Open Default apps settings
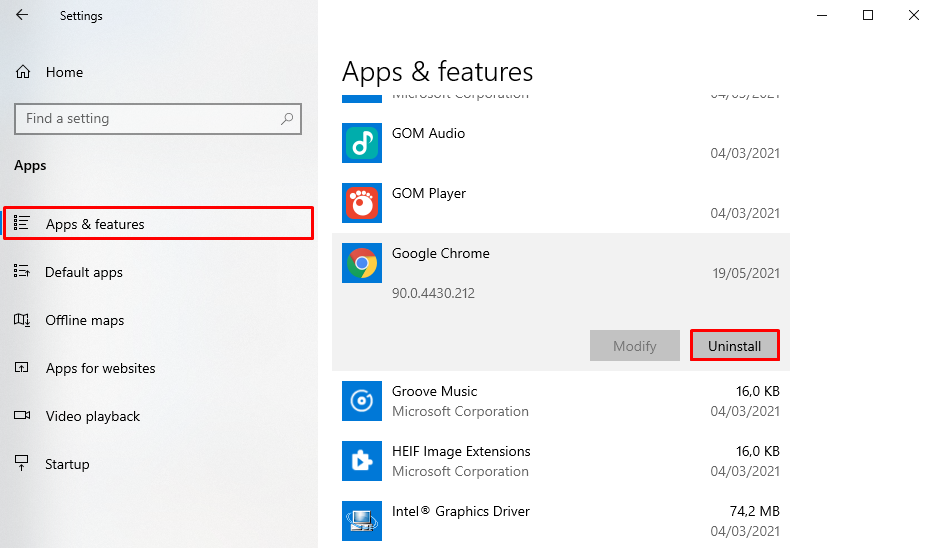The width and height of the screenshot is (931, 548). (84, 272)
